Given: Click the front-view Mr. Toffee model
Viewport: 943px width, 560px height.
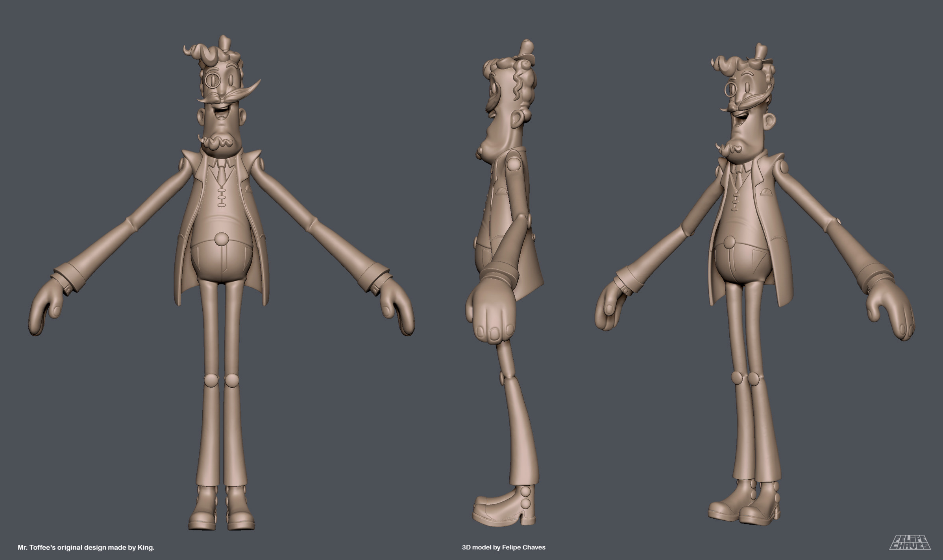Looking at the screenshot, I should click(x=222, y=283).
